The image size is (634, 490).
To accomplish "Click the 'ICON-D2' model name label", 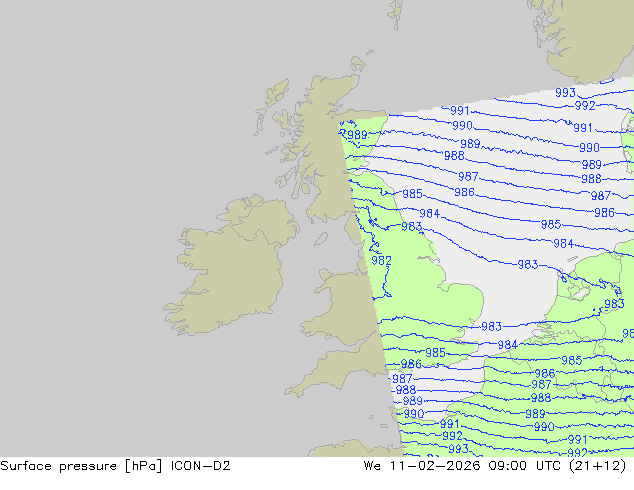I will [x=201, y=466].
